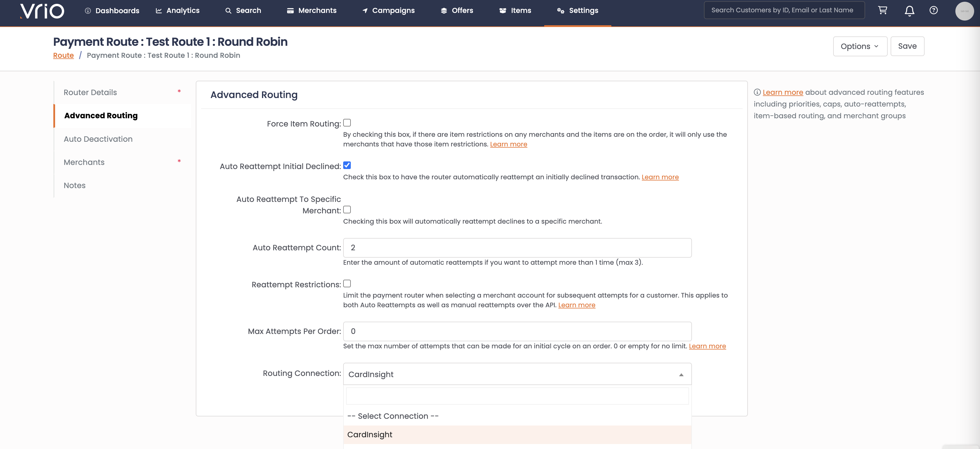Click the Auto Reattempt Count field
The image size is (980, 449).
[517, 248]
